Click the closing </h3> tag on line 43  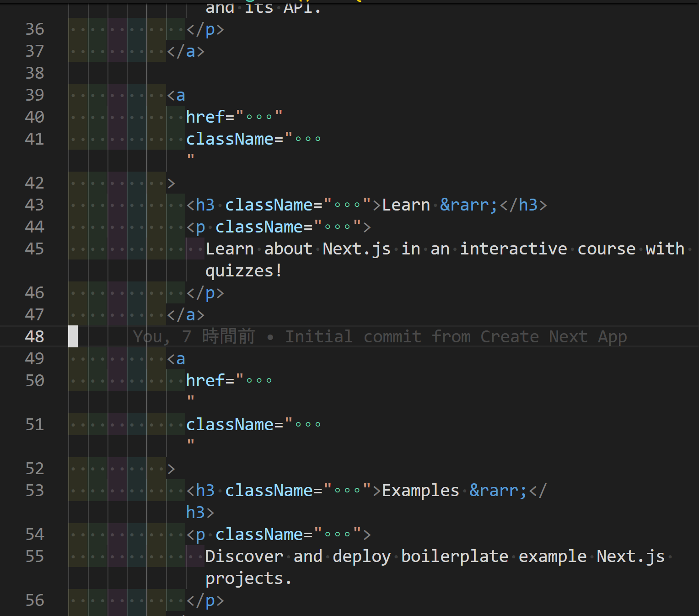click(x=523, y=205)
